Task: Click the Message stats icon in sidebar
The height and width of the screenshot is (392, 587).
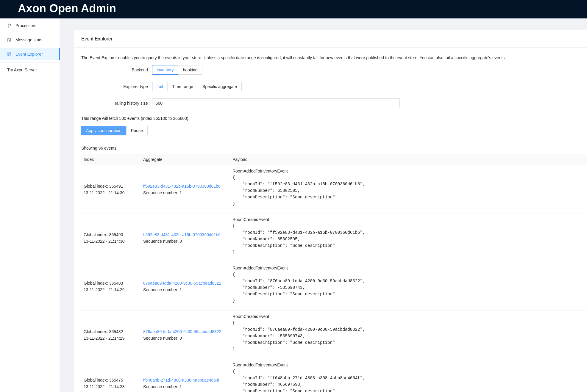Action: (x=9, y=40)
